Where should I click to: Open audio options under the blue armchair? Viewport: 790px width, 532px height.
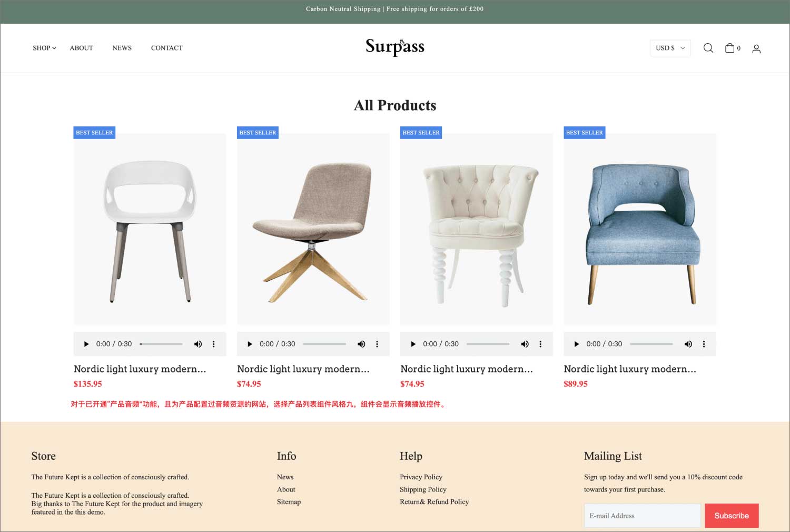coord(704,344)
